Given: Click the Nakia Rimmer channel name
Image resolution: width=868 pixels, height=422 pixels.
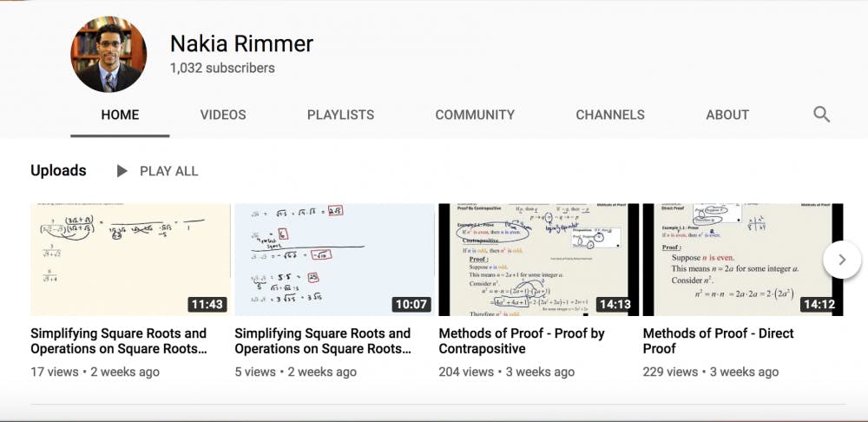Looking at the screenshot, I should point(241,43).
